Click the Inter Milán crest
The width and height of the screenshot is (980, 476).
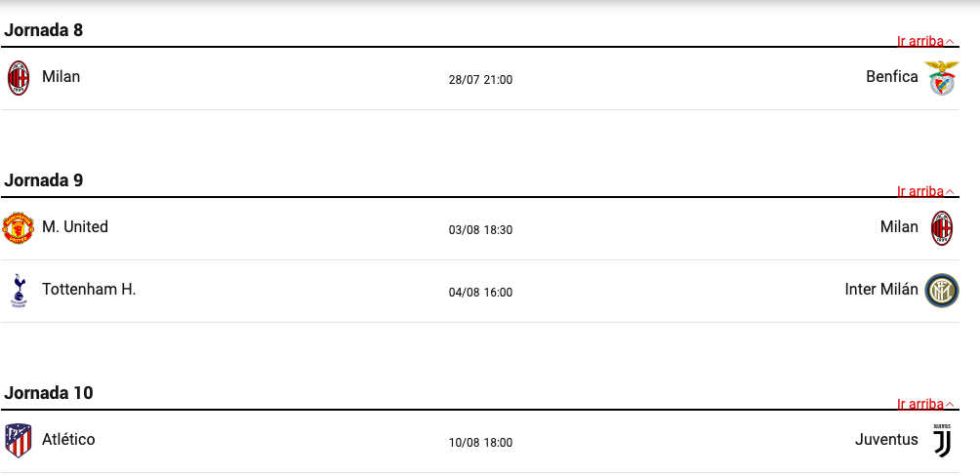(941, 291)
